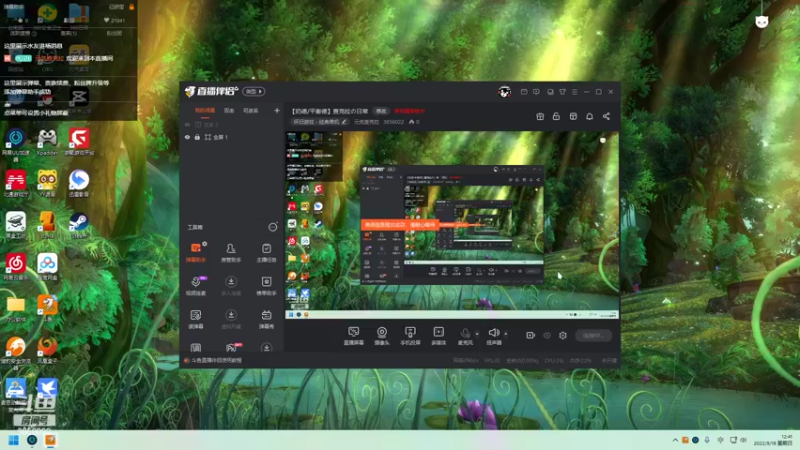Viewport: 800px width, 450px height.
Task: Switch to the middle scene tab
Action: 229,110
